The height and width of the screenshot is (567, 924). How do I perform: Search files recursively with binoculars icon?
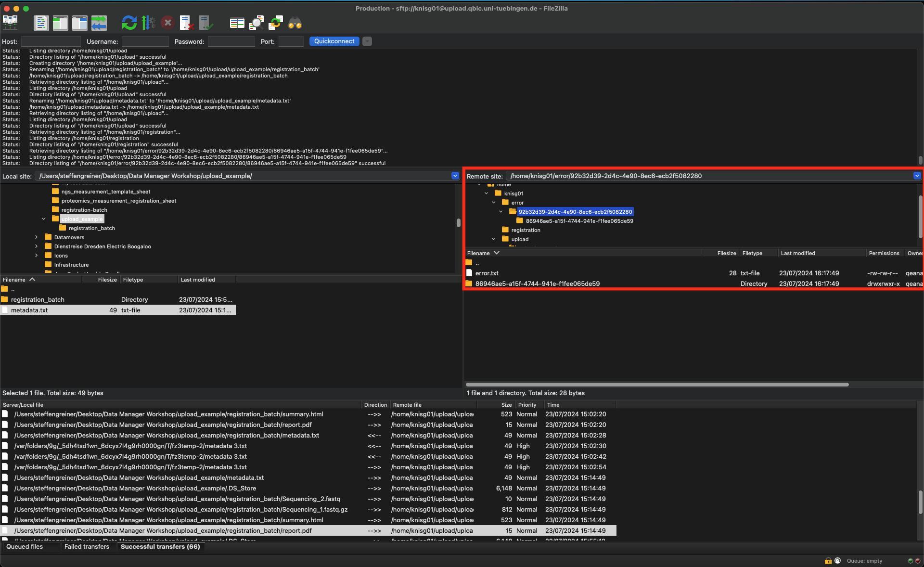(x=295, y=23)
